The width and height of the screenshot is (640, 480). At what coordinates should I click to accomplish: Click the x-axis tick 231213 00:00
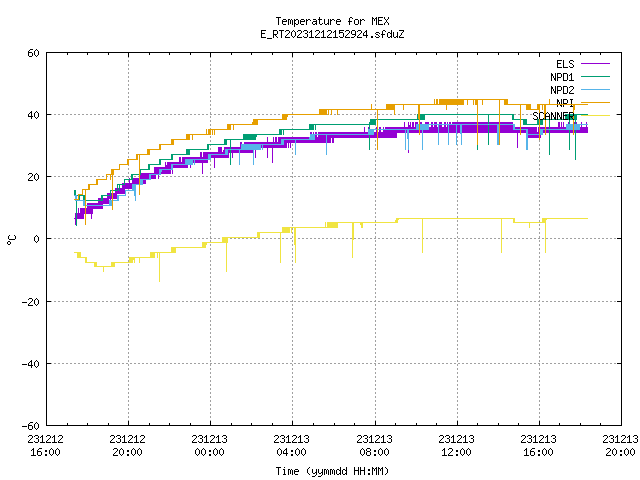(210, 446)
